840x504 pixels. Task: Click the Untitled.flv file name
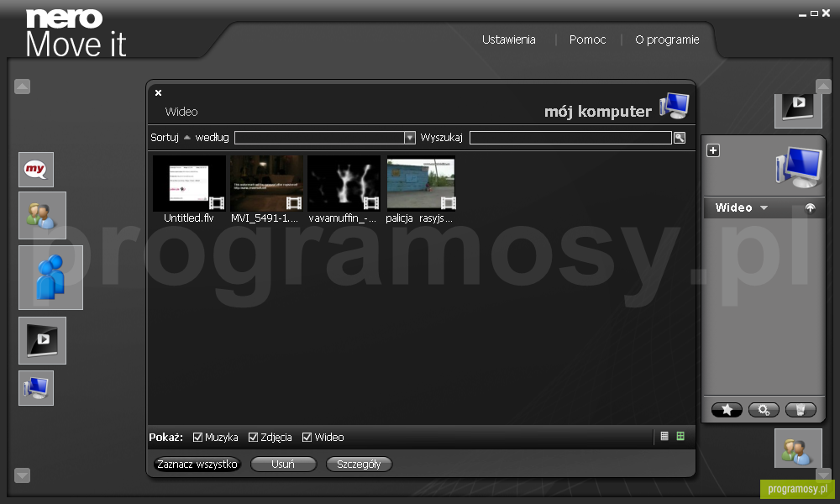188,218
